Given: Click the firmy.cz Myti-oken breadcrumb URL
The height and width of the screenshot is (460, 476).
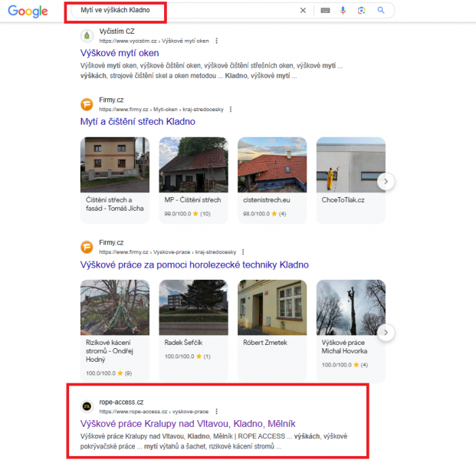Looking at the screenshot, I should 161,110.
